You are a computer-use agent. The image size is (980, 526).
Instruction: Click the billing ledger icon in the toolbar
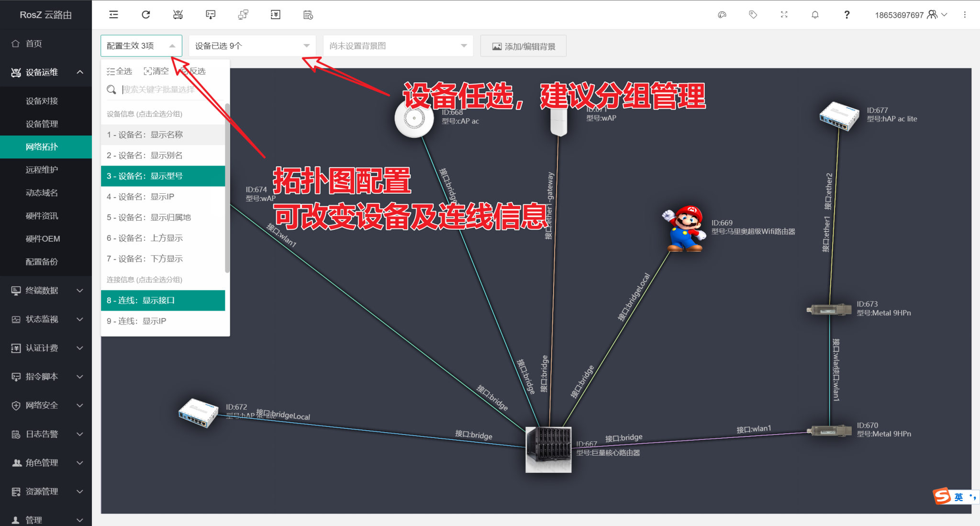point(276,14)
